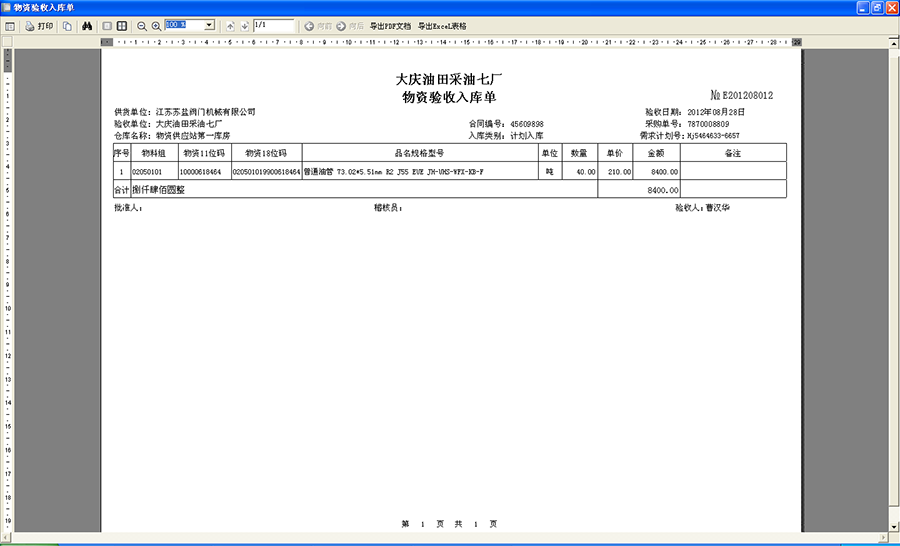The height and width of the screenshot is (546, 900).
Task: Click 导出Excel表格 export button
Action: 442,26
